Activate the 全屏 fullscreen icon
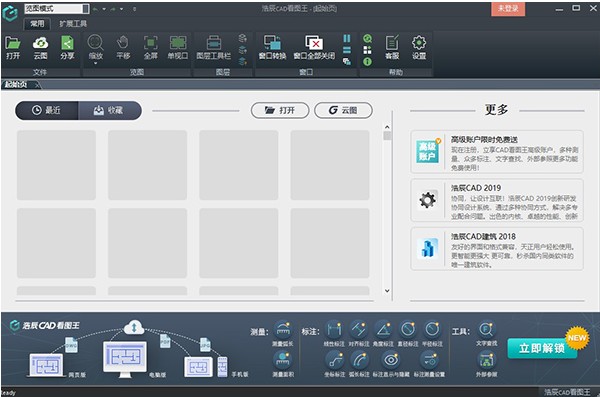600x397 pixels. 150,48
